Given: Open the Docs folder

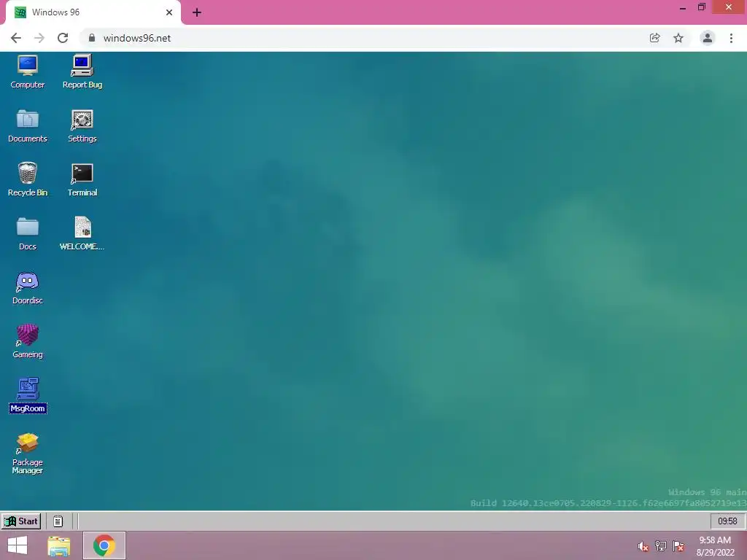Looking at the screenshot, I should click(27, 233).
